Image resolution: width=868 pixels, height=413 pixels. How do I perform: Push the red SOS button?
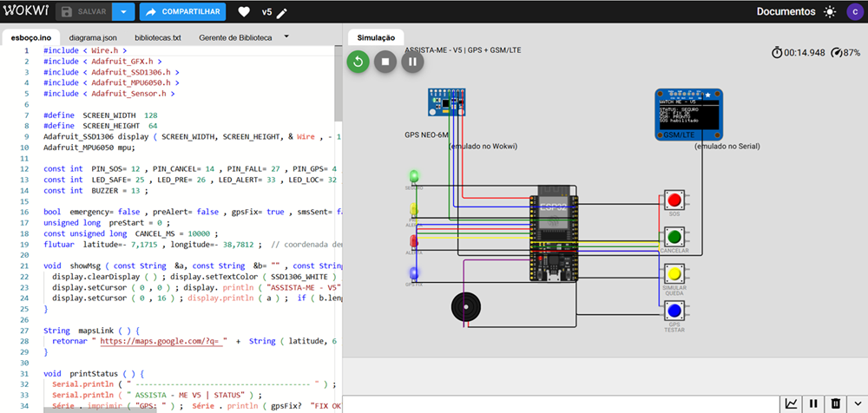(x=674, y=200)
